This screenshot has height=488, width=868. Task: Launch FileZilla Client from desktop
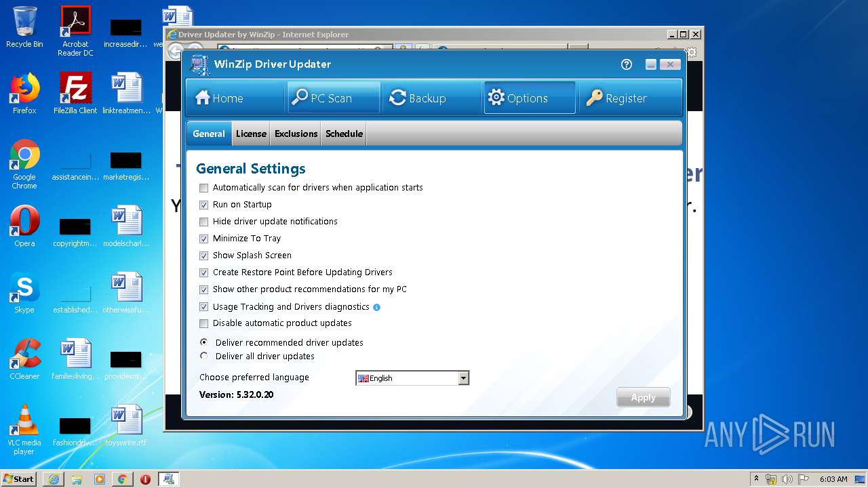click(75, 94)
